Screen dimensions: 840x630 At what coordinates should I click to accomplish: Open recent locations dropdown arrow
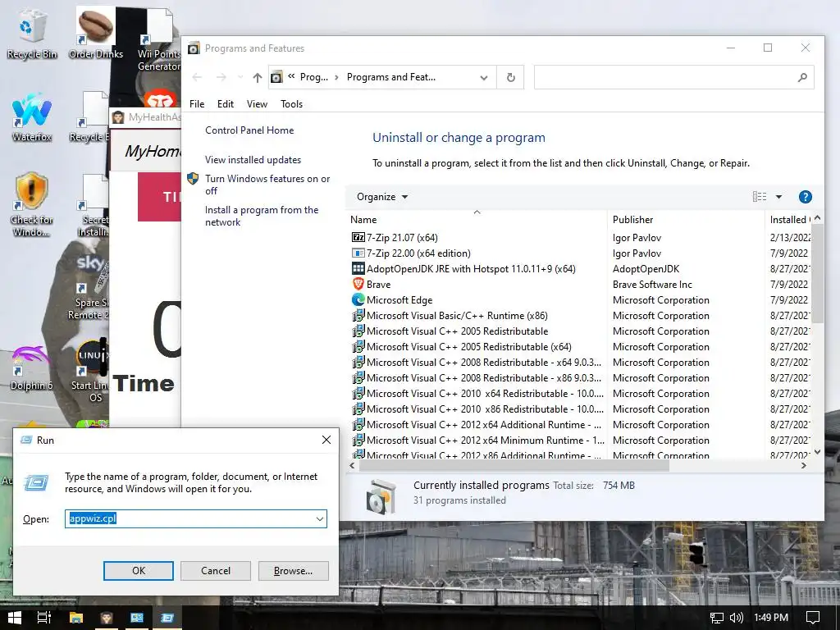point(240,78)
